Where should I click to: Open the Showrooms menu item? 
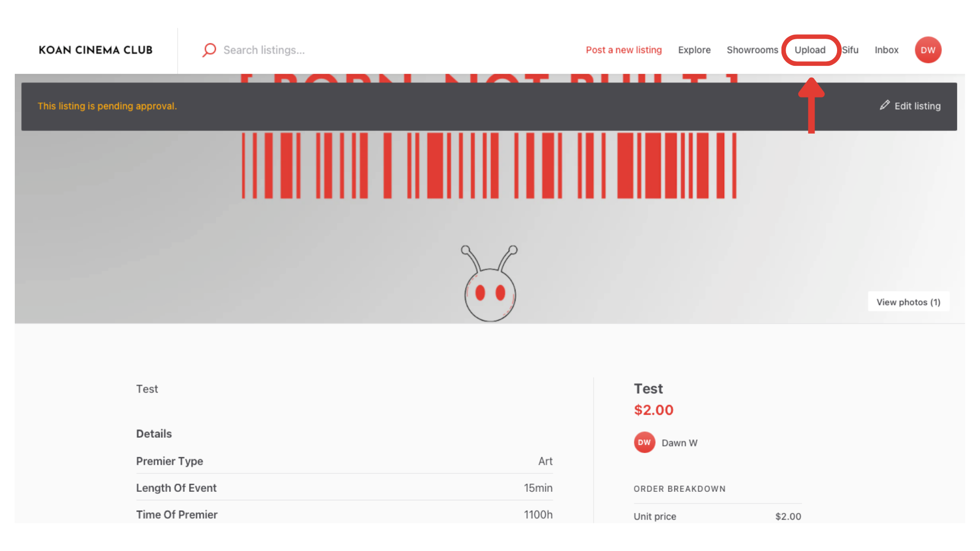click(x=752, y=50)
